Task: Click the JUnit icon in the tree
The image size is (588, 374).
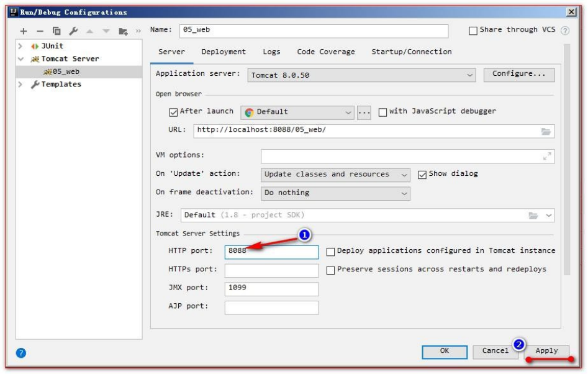Action: pos(35,46)
